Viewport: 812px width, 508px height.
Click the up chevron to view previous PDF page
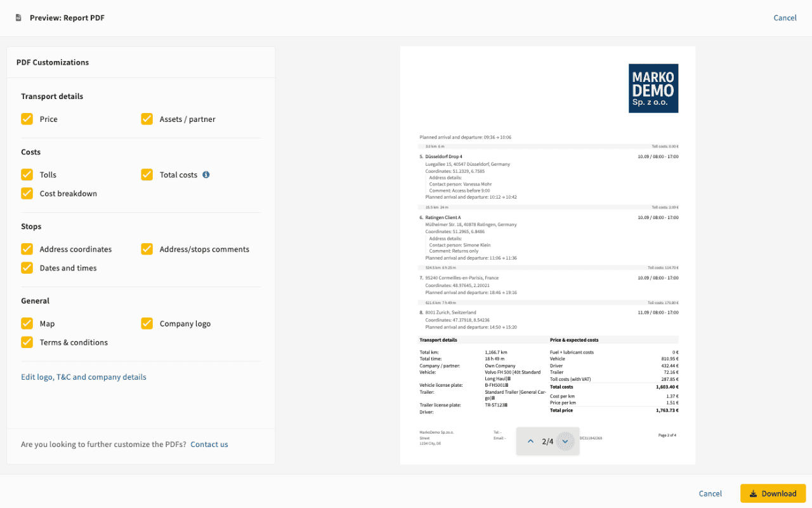click(532, 441)
